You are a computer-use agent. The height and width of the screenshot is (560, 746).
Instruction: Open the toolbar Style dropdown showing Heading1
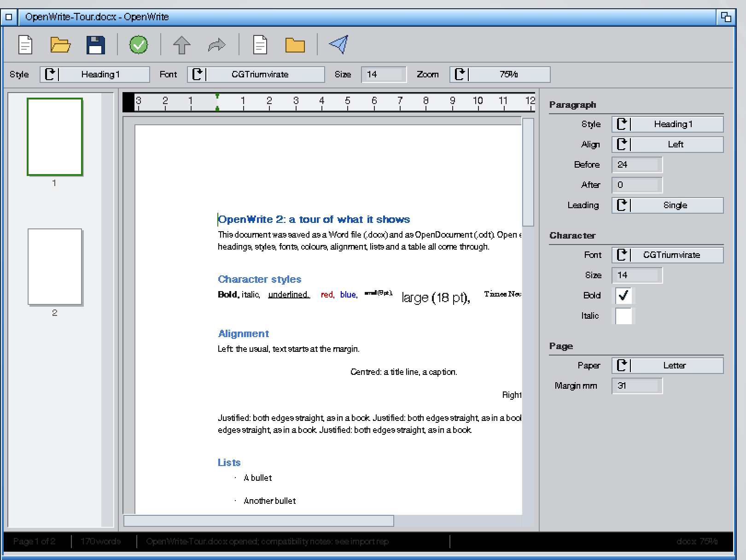pyautogui.click(x=95, y=75)
